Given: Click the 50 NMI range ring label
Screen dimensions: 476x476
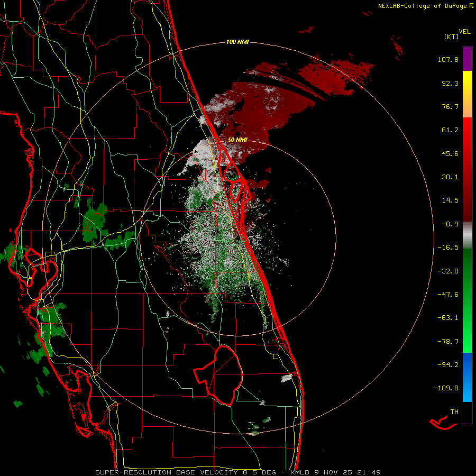Looking at the screenshot, I should coord(237,140).
